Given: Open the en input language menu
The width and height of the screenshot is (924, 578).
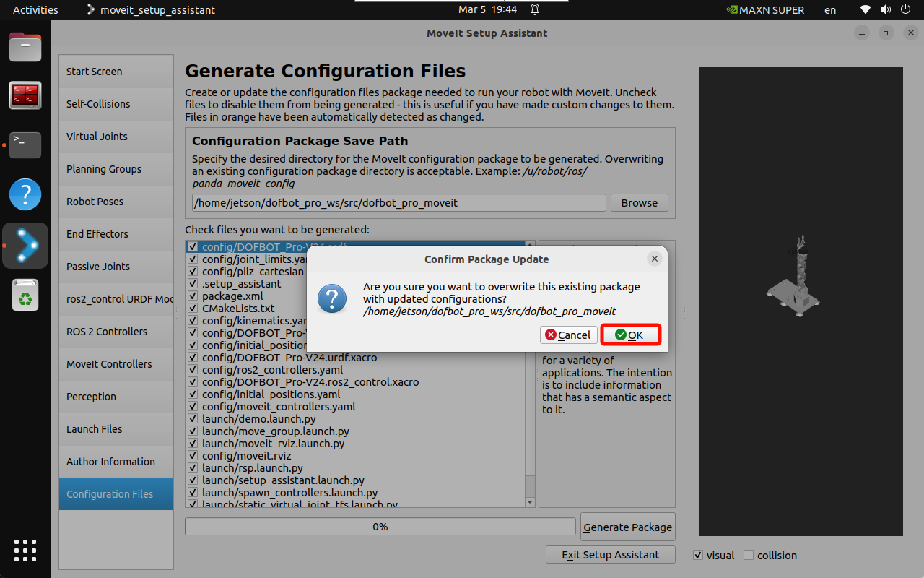Looking at the screenshot, I should (830, 10).
